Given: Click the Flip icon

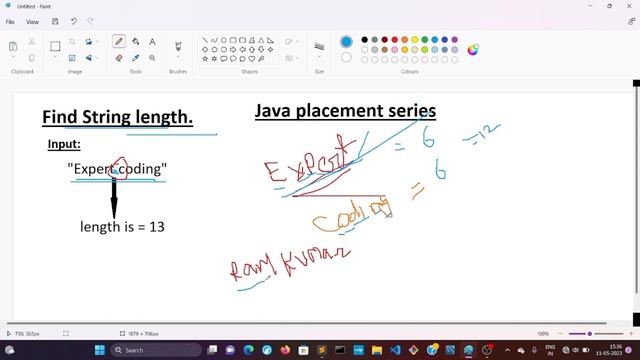Looking at the screenshot, I should (89, 58).
